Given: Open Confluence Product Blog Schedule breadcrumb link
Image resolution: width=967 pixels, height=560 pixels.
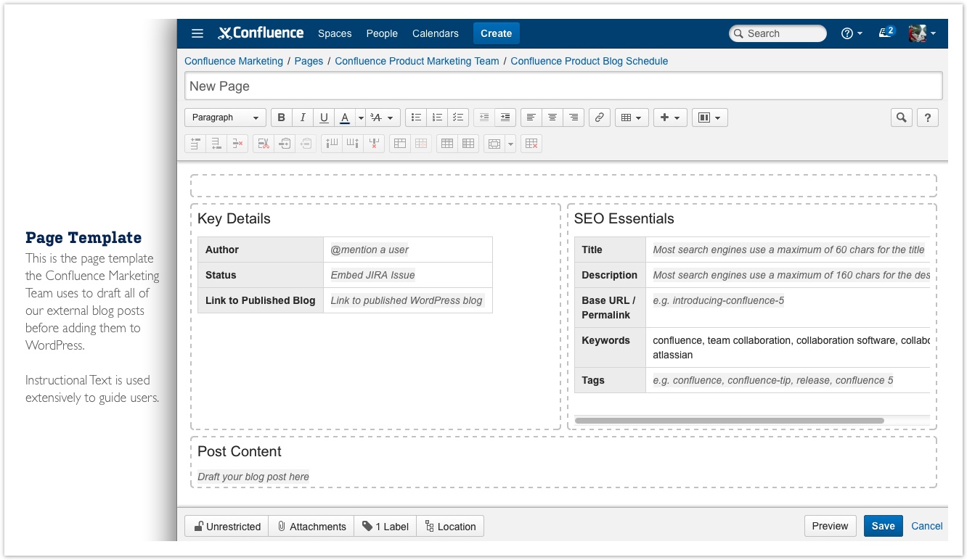Looking at the screenshot, I should click(589, 61).
